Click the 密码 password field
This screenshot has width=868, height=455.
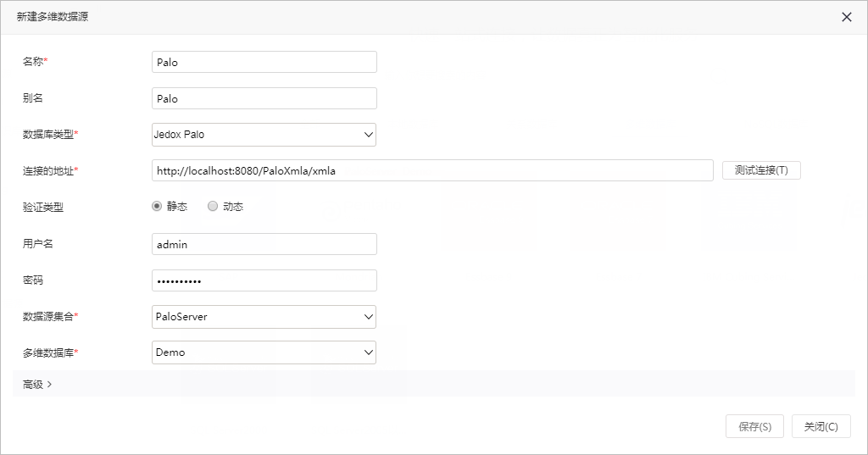tap(264, 280)
